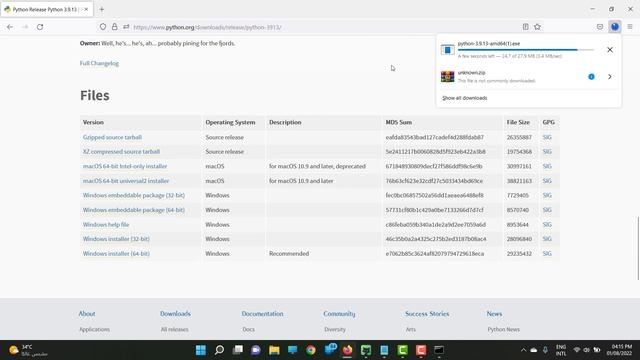
Task: Download the XZ compressed source tarball
Action: pyautogui.click(x=121, y=151)
